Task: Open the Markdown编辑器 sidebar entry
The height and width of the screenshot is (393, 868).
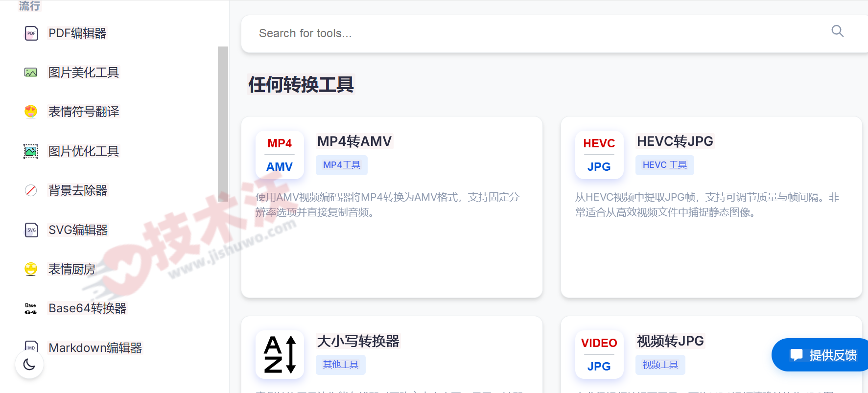Action: click(x=95, y=348)
